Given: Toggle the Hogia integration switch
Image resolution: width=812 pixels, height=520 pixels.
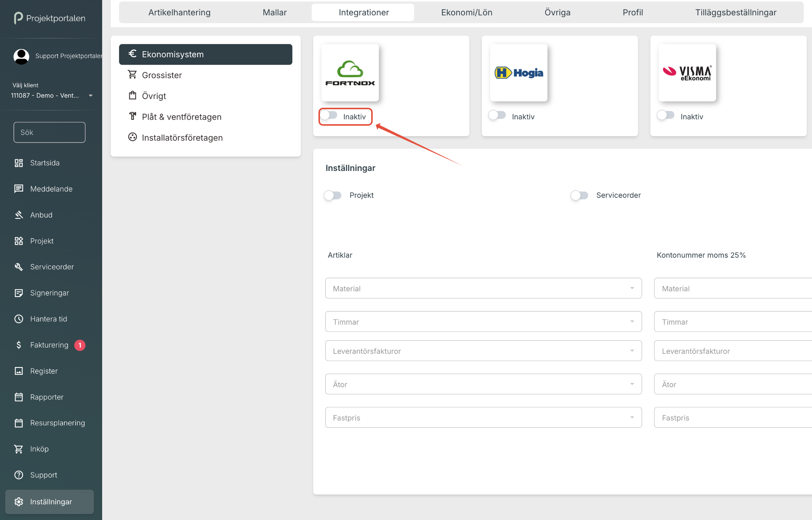Looking at the screenshot, I should click(x=497, y=116).
